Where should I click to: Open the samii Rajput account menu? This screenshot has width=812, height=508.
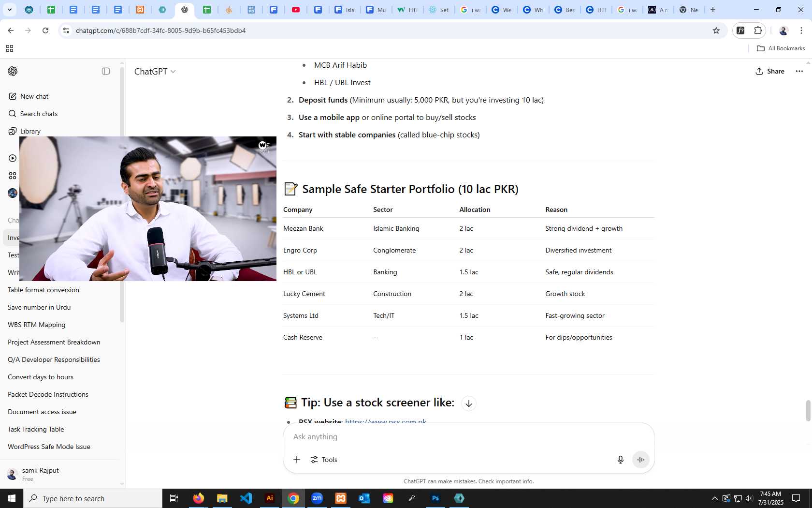click(59, 474)
